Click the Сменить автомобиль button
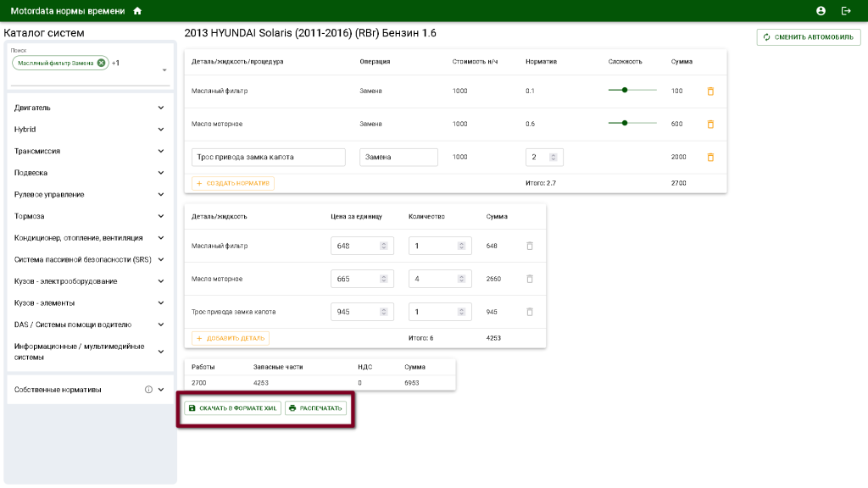This screenshot has width=868, height=488. 809,37
